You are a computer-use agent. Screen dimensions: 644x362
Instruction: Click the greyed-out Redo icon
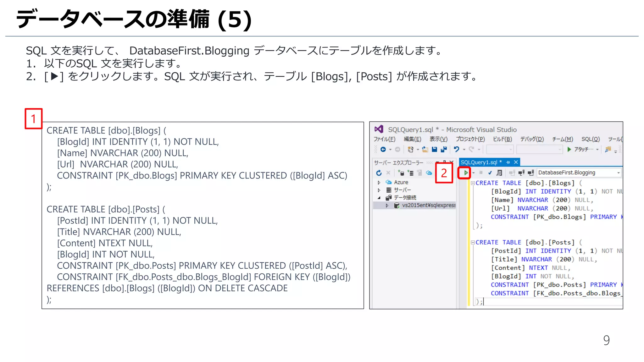pos(471,150)
